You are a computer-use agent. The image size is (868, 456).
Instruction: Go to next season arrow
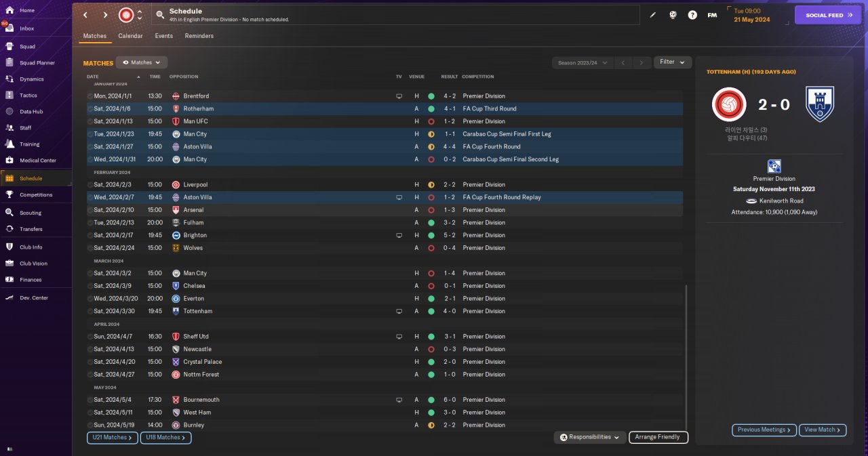[642, 62]
